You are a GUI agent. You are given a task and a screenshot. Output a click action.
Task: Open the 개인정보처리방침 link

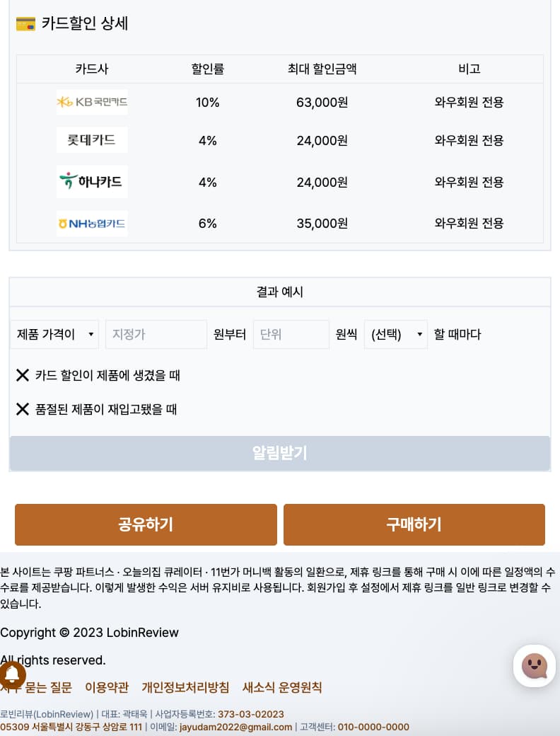tap(185, 687)
